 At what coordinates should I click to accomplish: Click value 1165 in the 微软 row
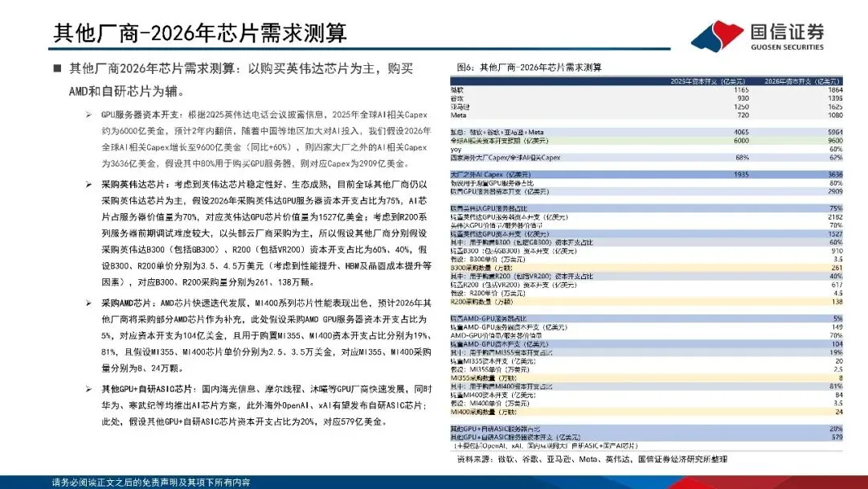pyautogui.click(x=741, y=90)
